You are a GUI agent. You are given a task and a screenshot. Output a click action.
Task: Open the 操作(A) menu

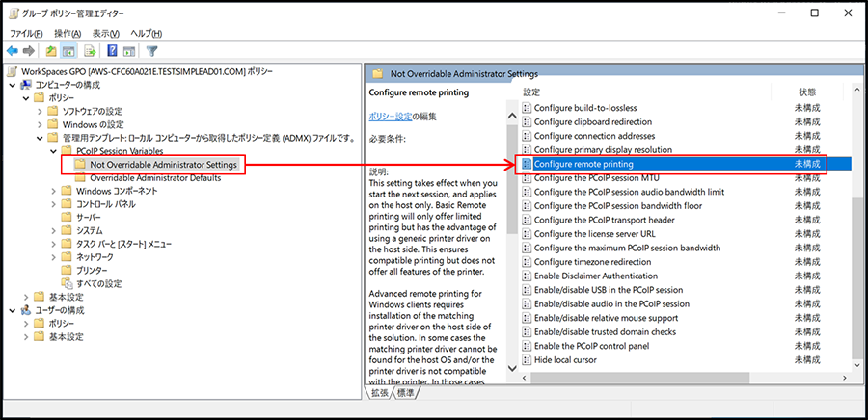click(68, 33)
